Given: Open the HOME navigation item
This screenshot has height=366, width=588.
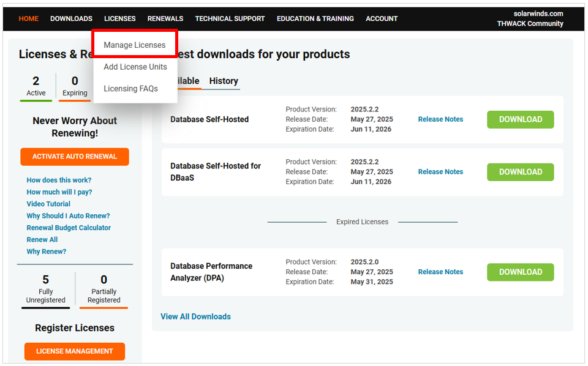Looking at the screenshot, I should tap(29, 19).
